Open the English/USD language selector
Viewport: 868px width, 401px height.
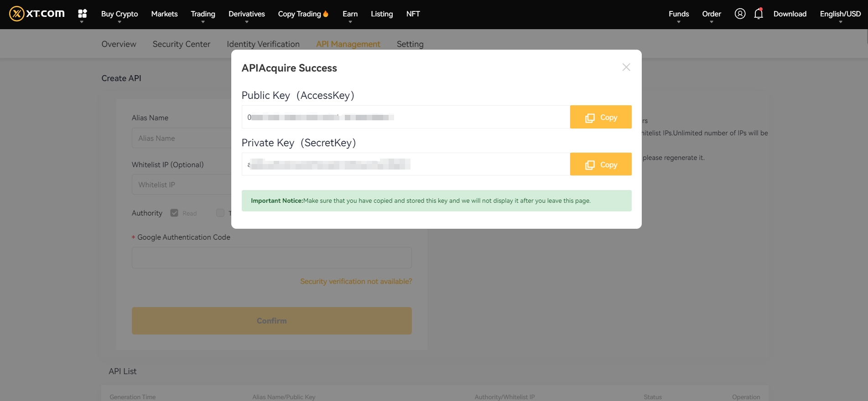pos(840,14)
